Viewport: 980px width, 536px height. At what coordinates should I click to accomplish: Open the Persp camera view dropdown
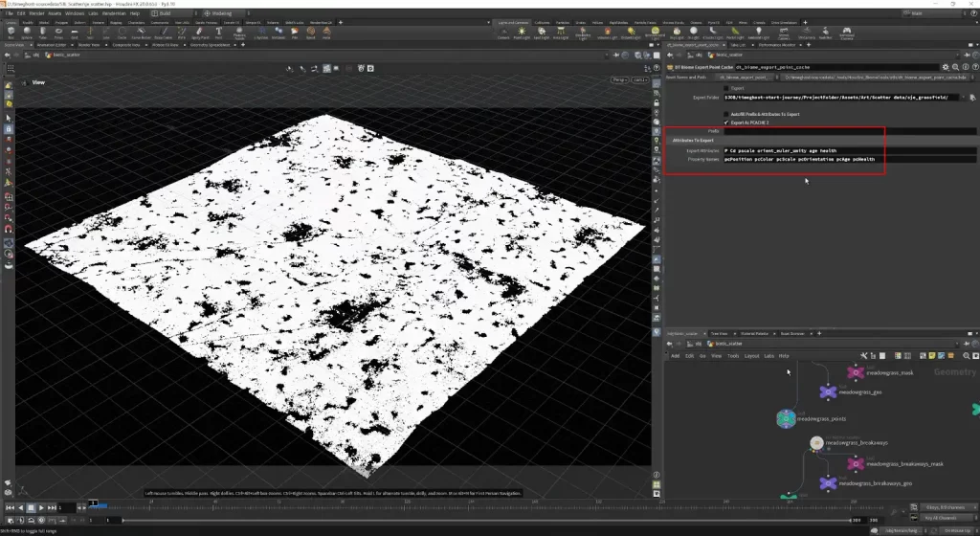619,79
